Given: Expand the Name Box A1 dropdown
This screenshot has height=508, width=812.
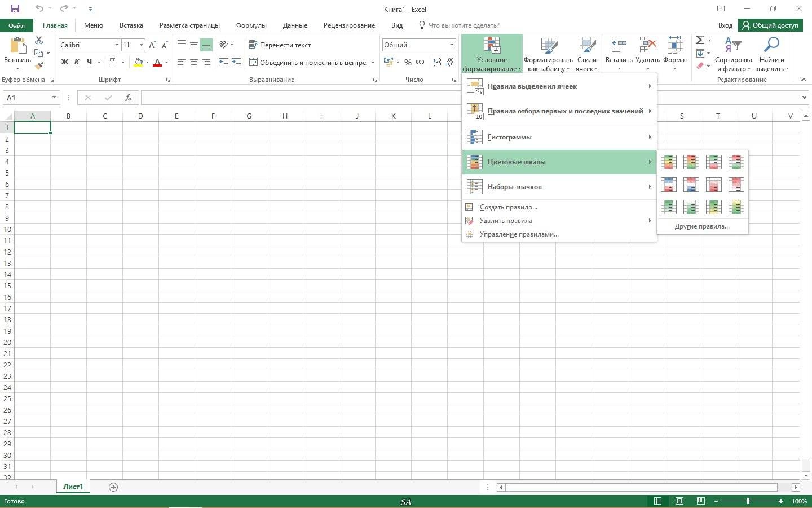Looking at the screenshot, I should point(54,98).
